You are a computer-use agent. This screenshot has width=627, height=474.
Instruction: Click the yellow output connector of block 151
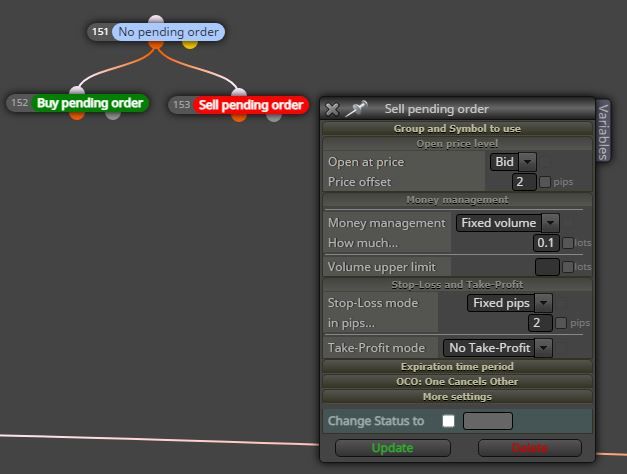190,44
